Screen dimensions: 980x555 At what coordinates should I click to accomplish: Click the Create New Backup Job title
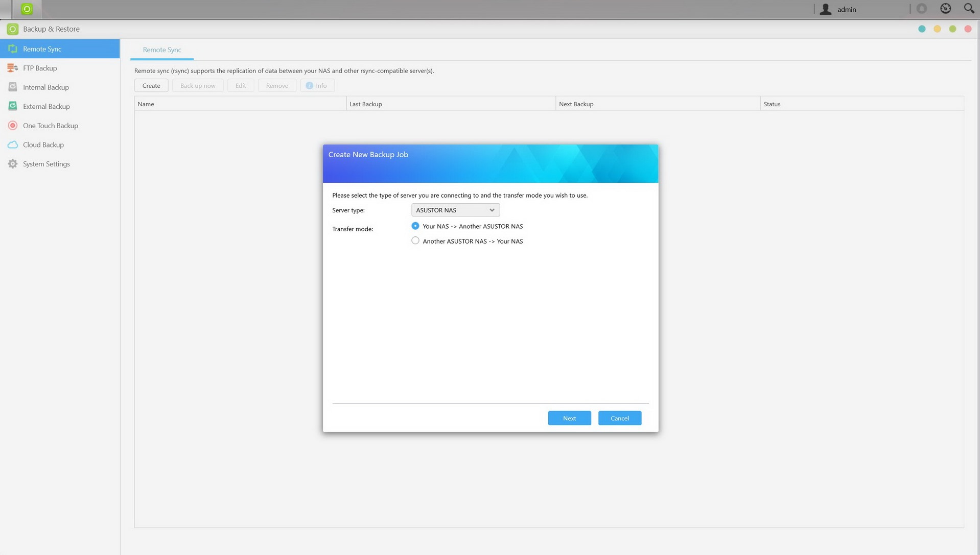pos(368,155)
